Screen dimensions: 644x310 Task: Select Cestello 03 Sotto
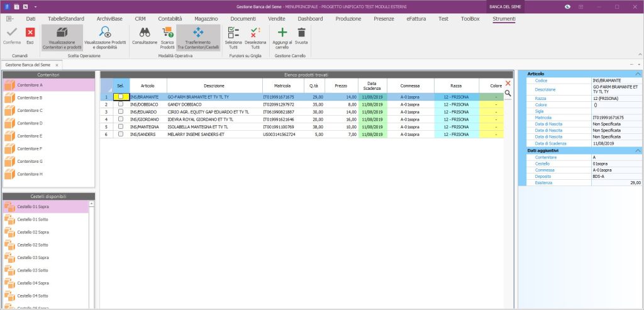45,270
